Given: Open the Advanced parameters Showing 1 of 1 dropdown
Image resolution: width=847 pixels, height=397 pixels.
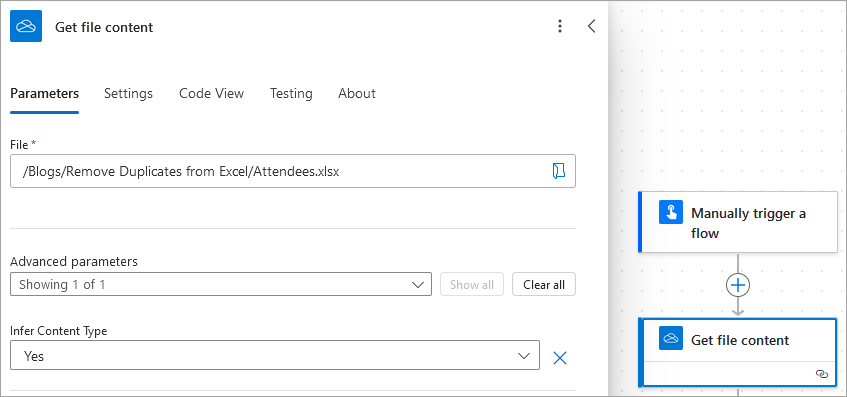Looking at the screenshot, I should click(x=221, y=284).
